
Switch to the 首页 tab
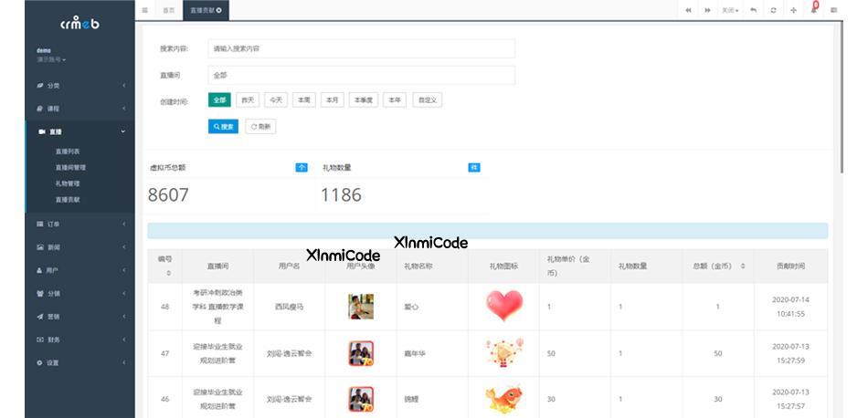coord(168,10)
